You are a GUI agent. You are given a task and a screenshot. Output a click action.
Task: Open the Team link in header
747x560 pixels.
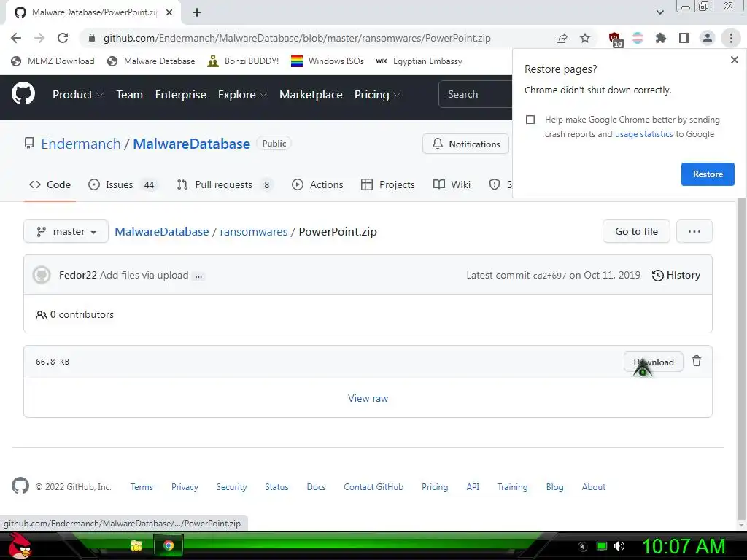[130, 94]
